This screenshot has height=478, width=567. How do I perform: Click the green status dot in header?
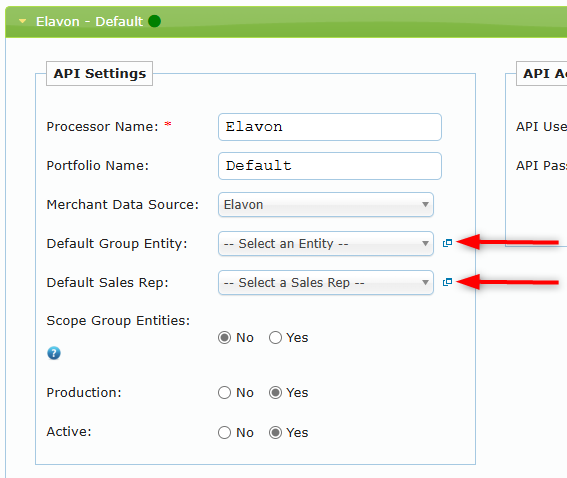pos(154,21)
